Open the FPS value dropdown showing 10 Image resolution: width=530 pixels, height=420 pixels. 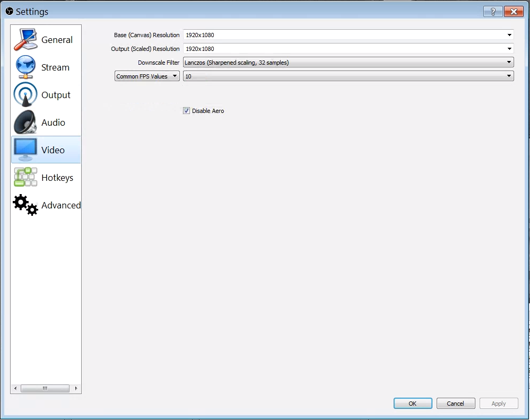[348, 76]
